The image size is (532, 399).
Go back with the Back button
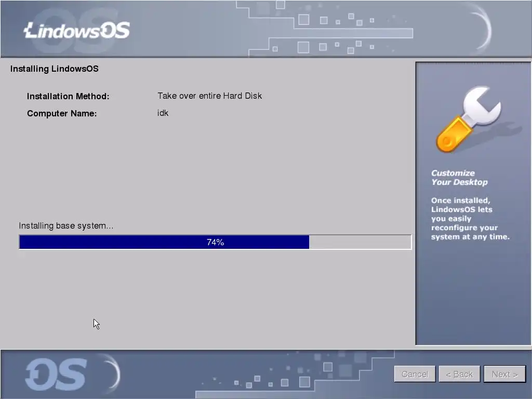pyautogui.click(x=459, y=374)
